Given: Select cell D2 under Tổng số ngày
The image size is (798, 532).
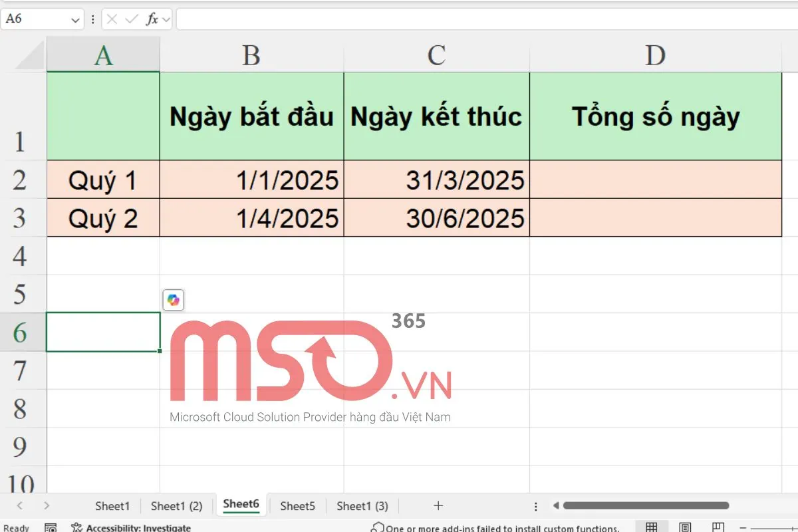Looking at the screenshot, I should [655, 180].
